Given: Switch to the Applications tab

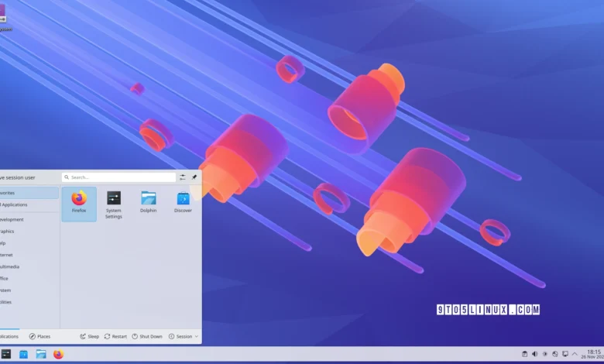Looking at the screenshot, I should [9, 336].
